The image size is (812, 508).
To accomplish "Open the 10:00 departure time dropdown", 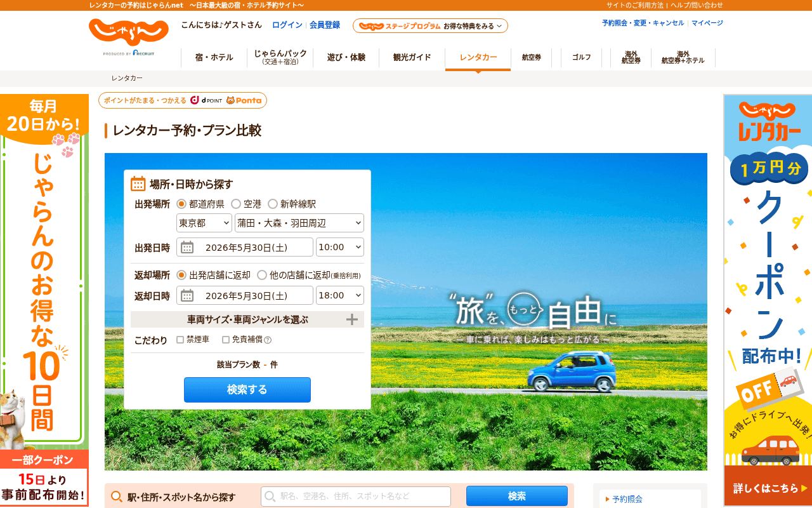I will (x=340, y=247).
